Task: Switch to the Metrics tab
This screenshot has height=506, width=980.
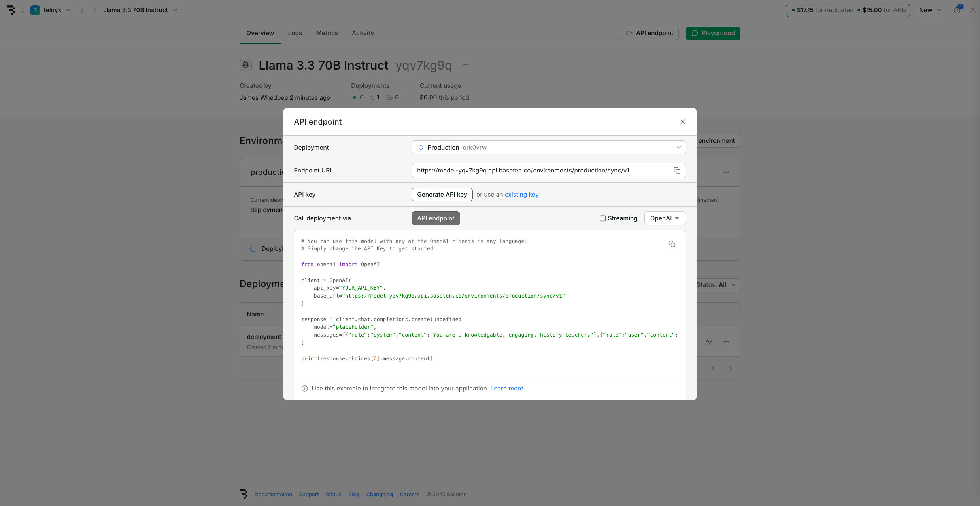Action: click(327, 33)
